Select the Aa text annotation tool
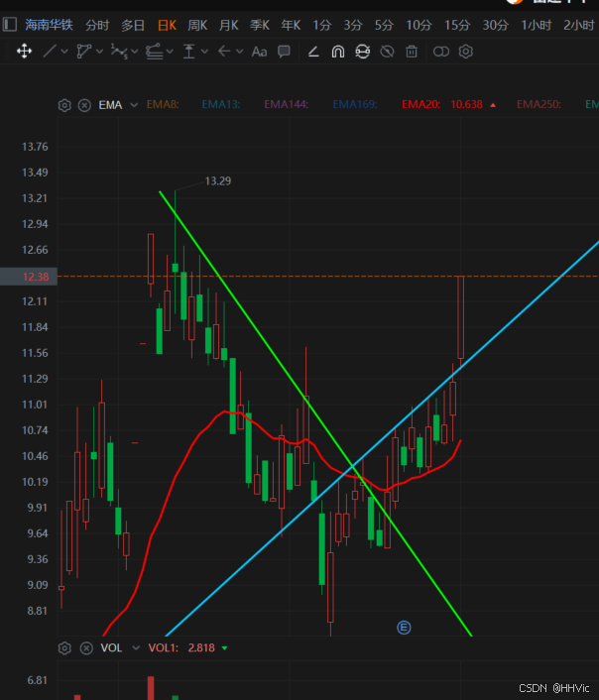599x700 pixels. pyautogui.click(x=259, y=52)
